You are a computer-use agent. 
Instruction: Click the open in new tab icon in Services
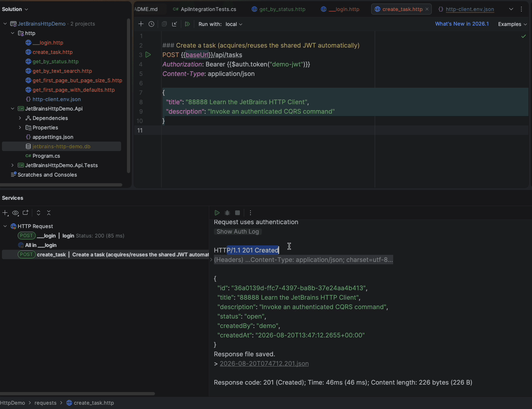coord(26,213)
